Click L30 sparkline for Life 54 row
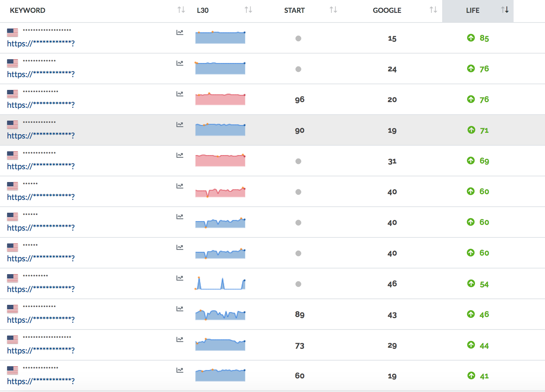 click(x=220, y=283)
